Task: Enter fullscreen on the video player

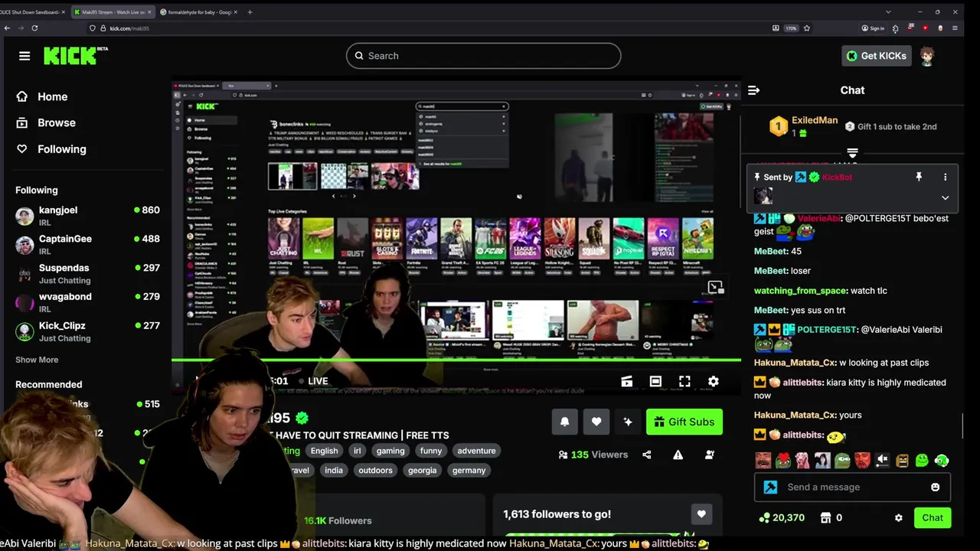Action: (684, 381)
